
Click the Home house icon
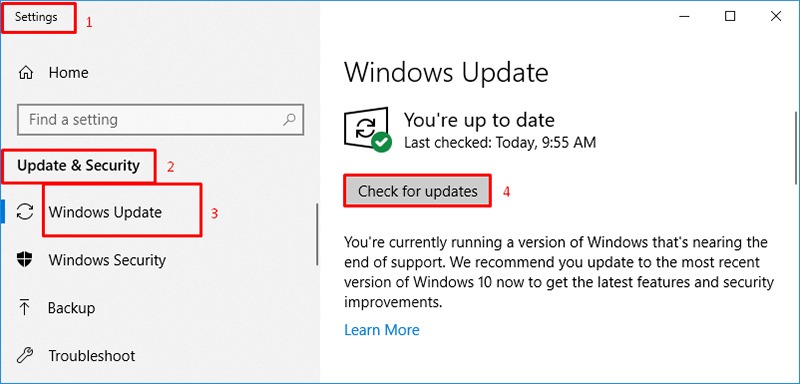(26, 73)
